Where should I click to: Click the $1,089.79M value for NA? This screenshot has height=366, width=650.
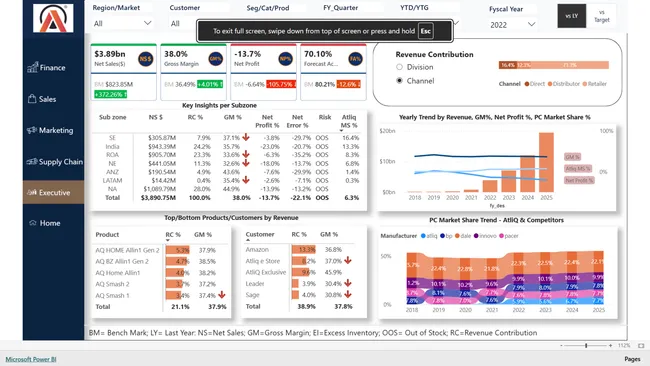click(159, 189)
